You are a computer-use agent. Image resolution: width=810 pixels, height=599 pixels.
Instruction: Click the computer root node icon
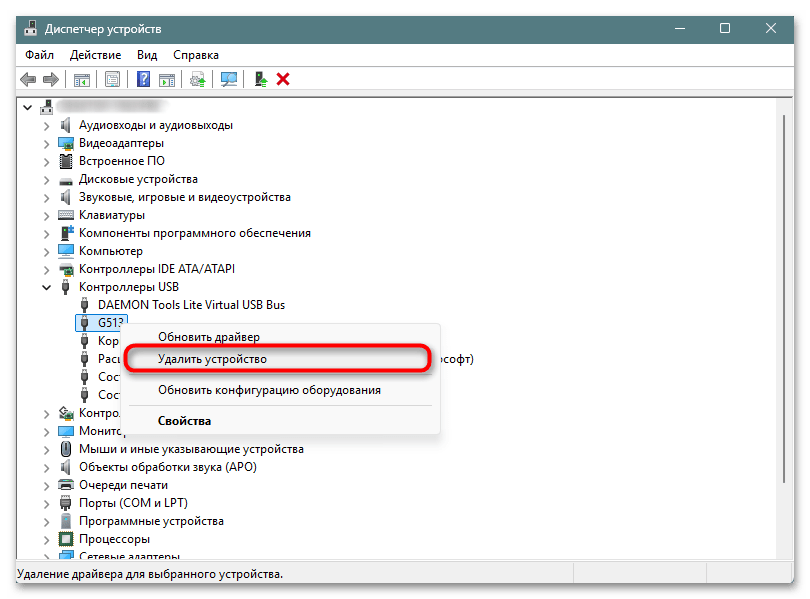pos(47,107)
